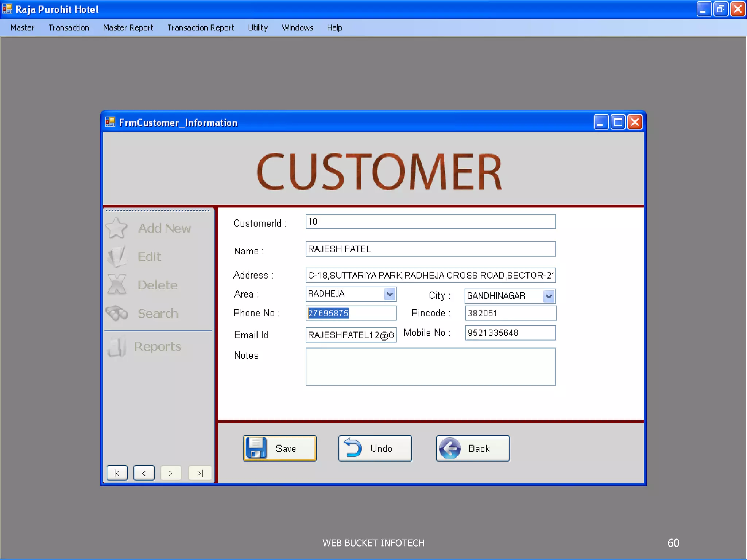Go to previous record button

[144, 473]
